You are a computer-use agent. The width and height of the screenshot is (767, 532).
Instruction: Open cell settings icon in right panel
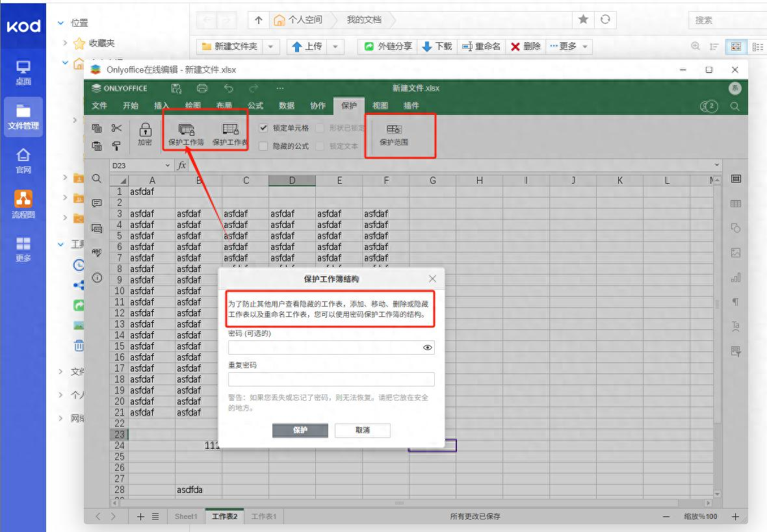(x=736, y=179)
